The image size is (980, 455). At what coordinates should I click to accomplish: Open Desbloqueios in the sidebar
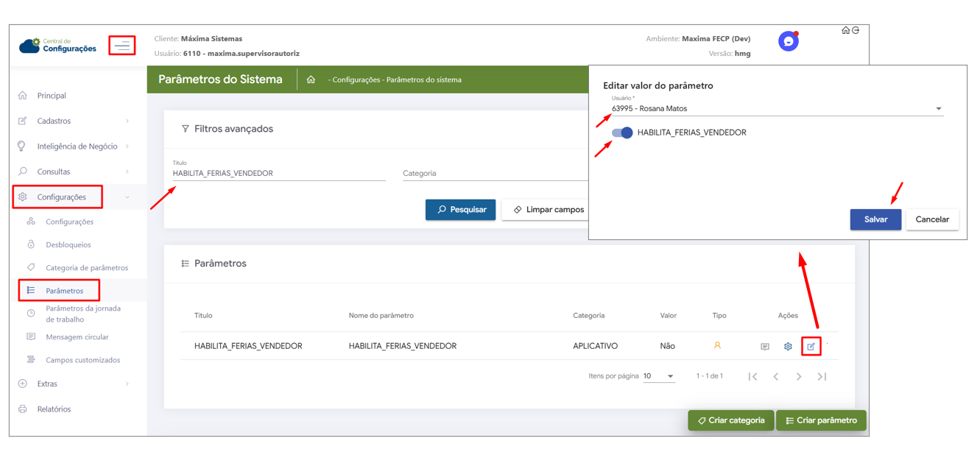pyautogui.click(x=68, y=244)
